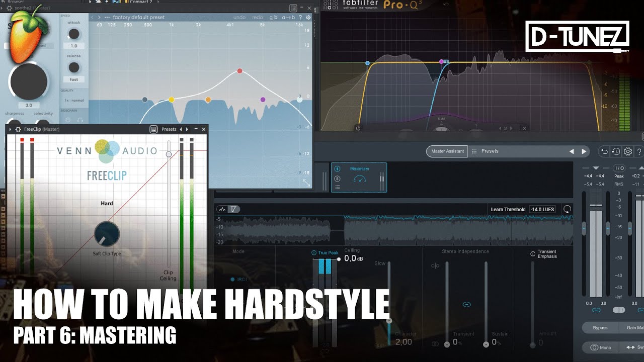The image size is (644, 362).
Task: Open Maximizer module preset list icon
Action: point(337,187)
